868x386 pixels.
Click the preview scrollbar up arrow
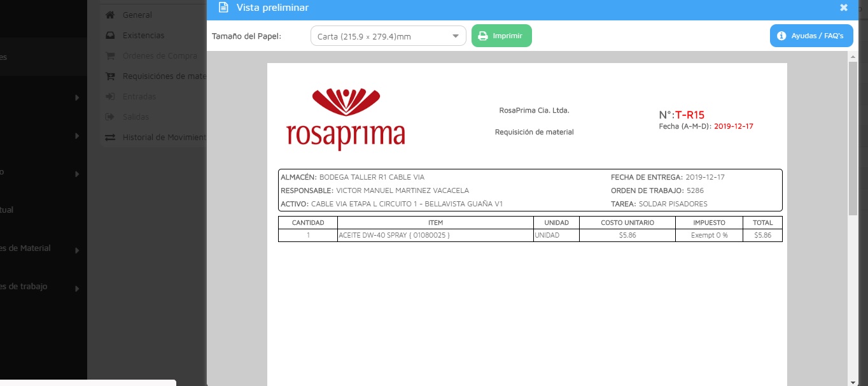click(853, 57)
